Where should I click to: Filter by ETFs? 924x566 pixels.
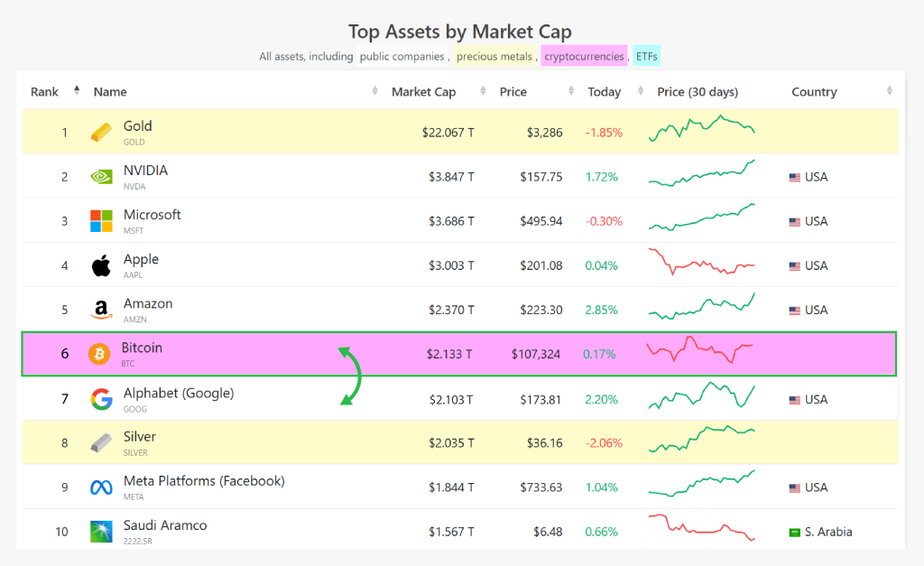[646, 56]
